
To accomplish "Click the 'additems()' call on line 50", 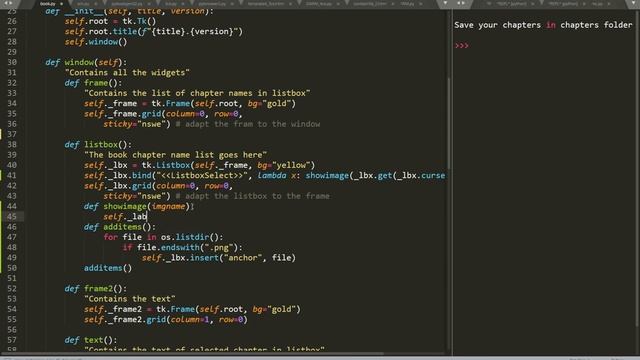I will coord(108,268).
